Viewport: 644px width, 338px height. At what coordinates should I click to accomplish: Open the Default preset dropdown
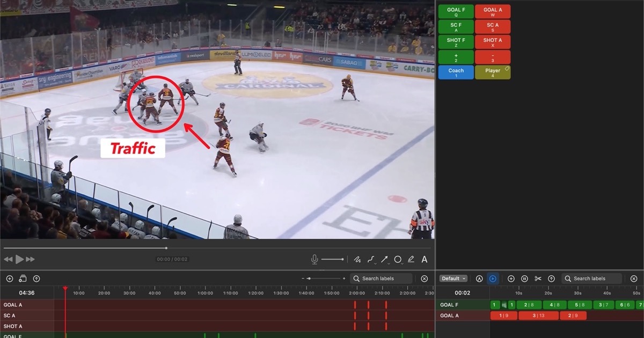pos(453,278)
